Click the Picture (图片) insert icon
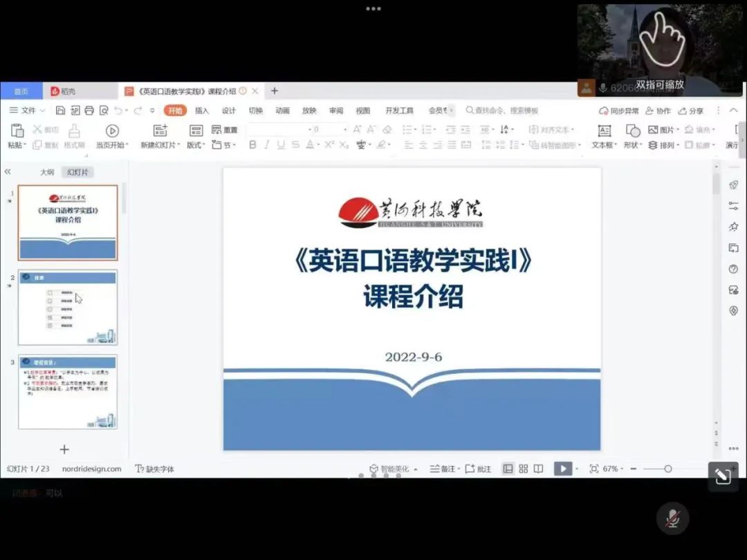 [653, 129]
